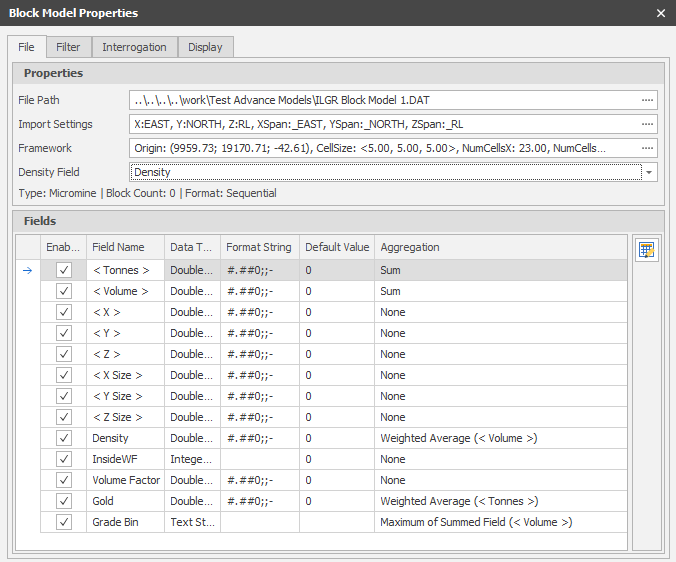This screenshot has width=676, height=562.
Task: Close the Block Model Properties dialog
Action: coord(660,13)
